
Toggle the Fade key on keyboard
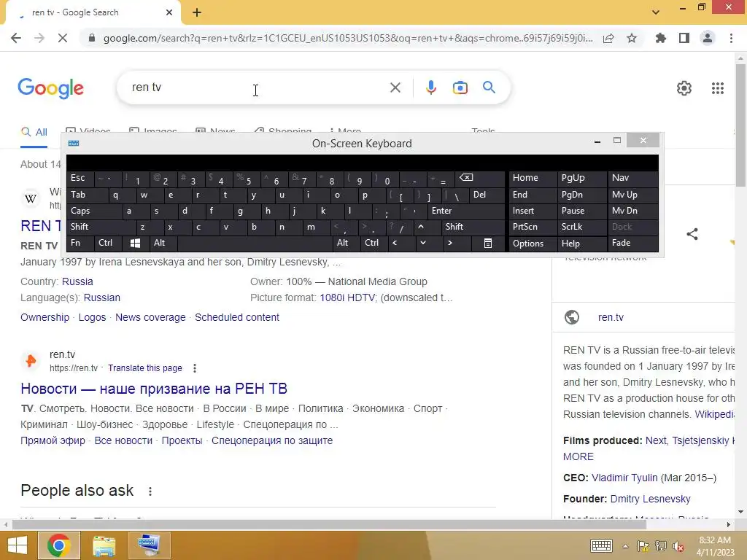pyautogui.click(x=632, y=244)
